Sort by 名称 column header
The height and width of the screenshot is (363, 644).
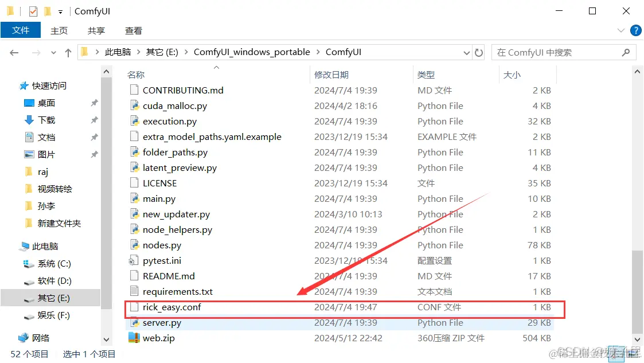pyautogui.click(x=135, y=75)
